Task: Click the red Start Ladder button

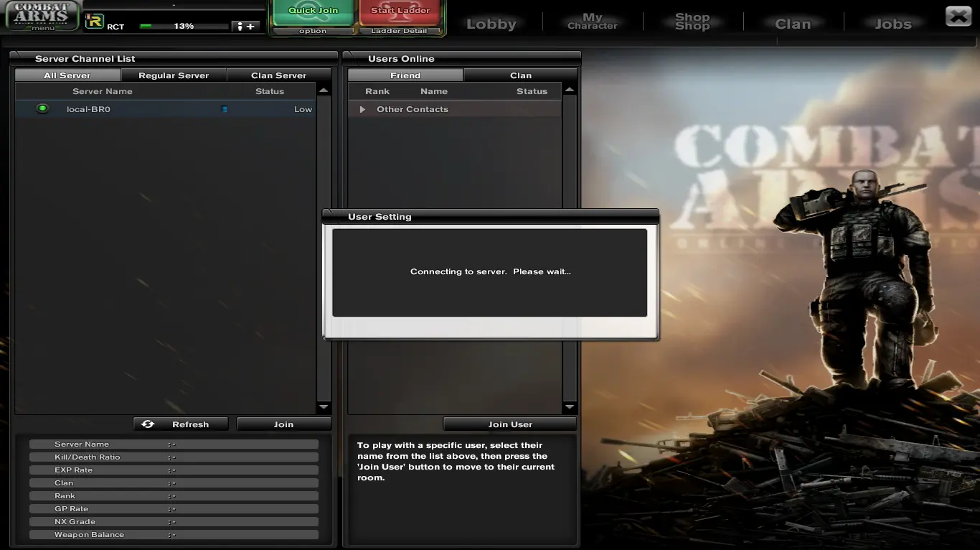Action: (x=400, y=11)
